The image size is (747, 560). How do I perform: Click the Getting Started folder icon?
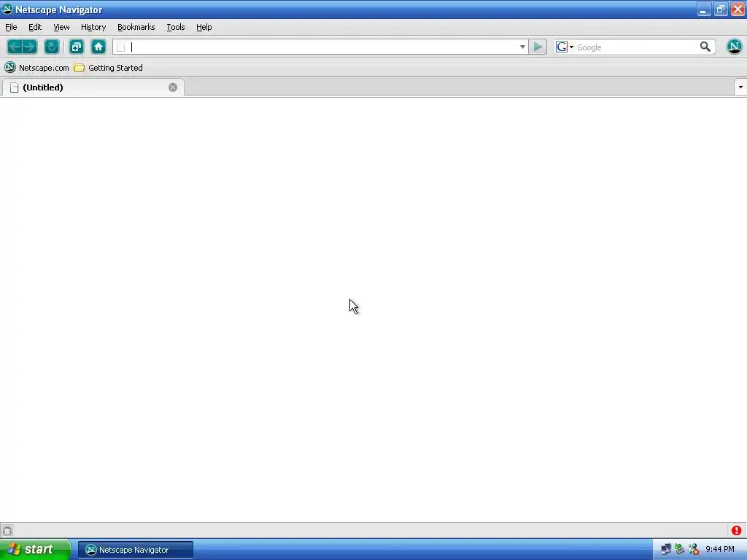[x=79, y=68]
